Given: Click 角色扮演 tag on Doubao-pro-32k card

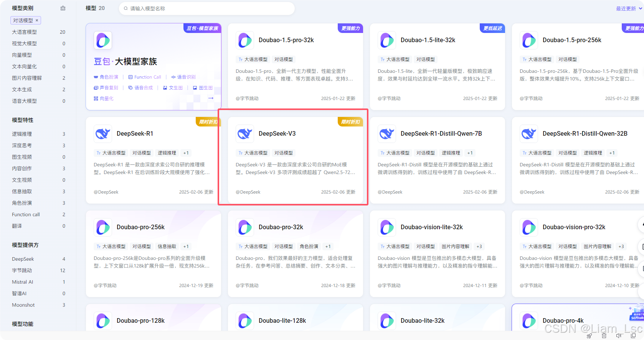Looking at the screenshot, I should (309, 246).
